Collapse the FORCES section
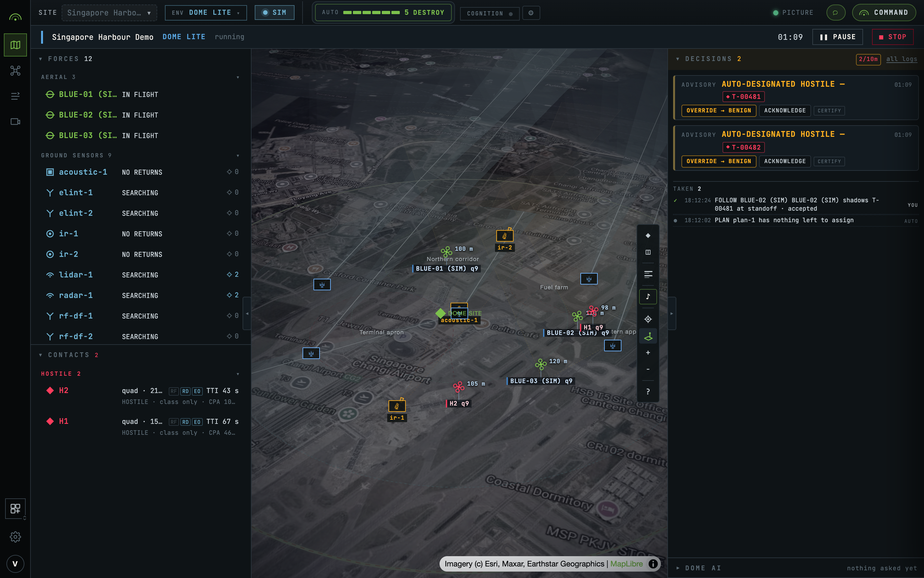The height and width of the screenshot is (578, 924). point(40,59)
